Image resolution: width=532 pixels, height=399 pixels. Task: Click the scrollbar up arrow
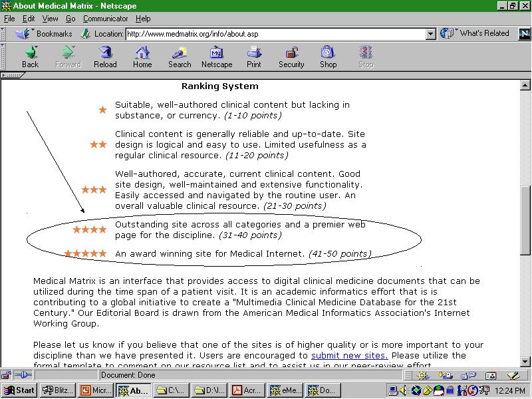[x=525, y=85]
